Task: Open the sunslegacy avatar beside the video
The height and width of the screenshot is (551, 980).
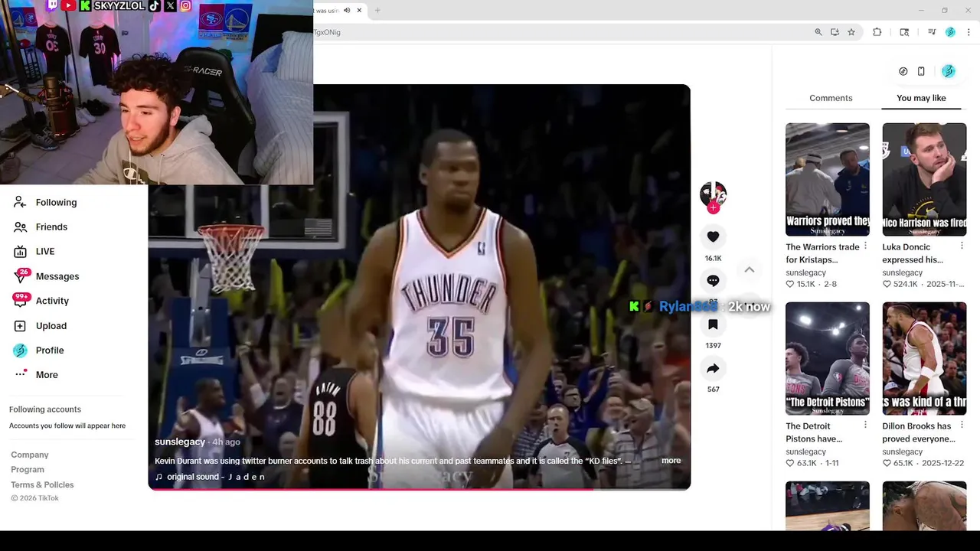Action: click(x=713, y=194)
